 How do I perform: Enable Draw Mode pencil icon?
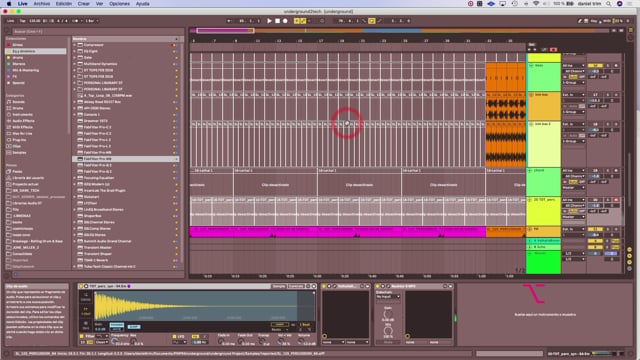pos(580,21)
